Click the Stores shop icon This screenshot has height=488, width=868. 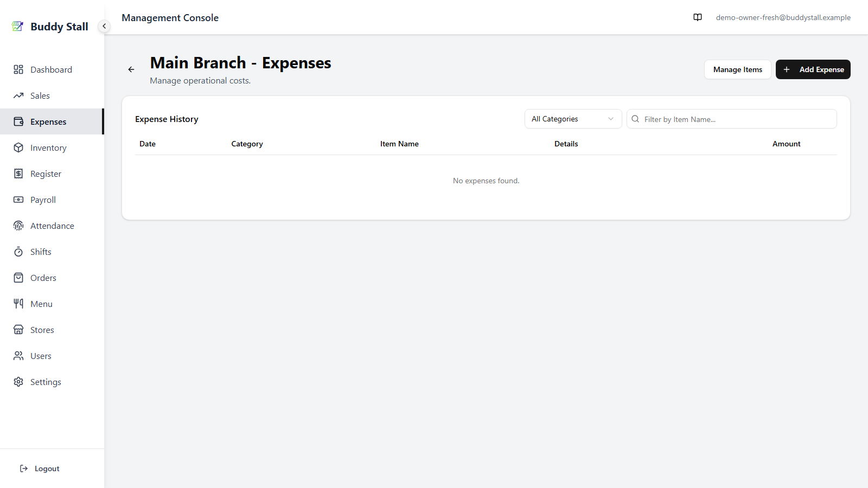[x=18, y=330]
